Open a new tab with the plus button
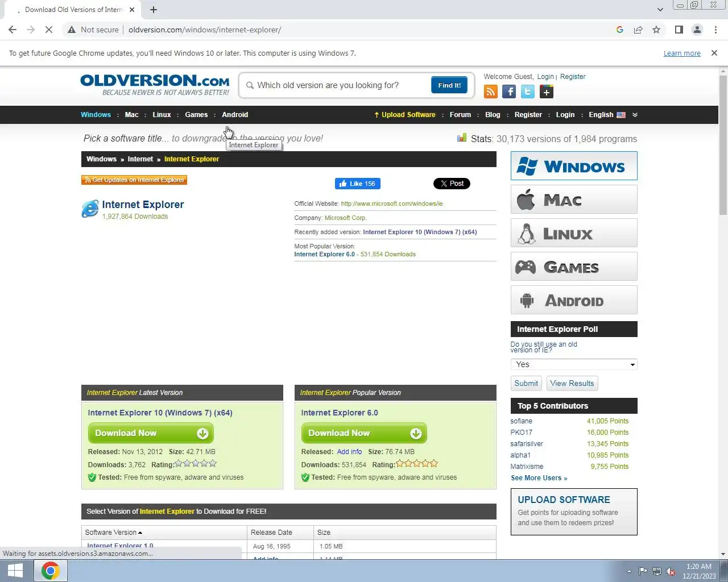The image size is (728, 582). click(154, 10)
